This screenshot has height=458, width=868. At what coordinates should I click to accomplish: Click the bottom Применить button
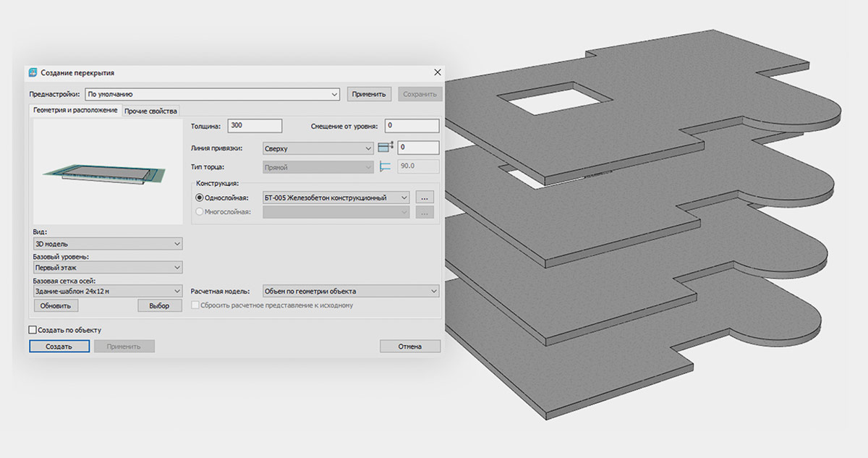(x=124, y=347)
